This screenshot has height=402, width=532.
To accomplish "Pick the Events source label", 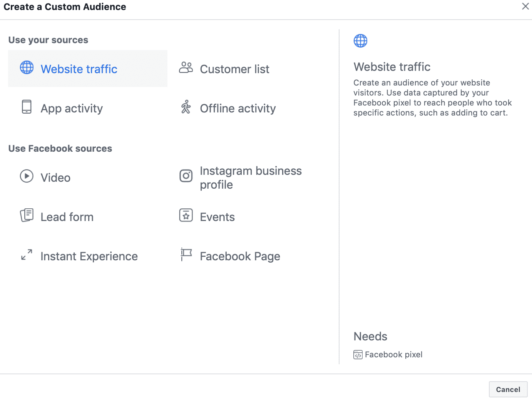I will point(217,217).
